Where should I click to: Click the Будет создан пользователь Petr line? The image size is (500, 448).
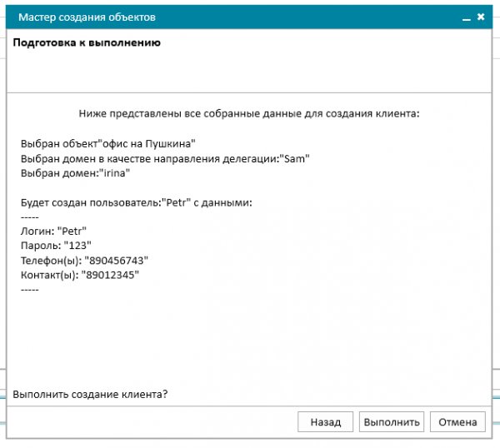coord(136,202)
